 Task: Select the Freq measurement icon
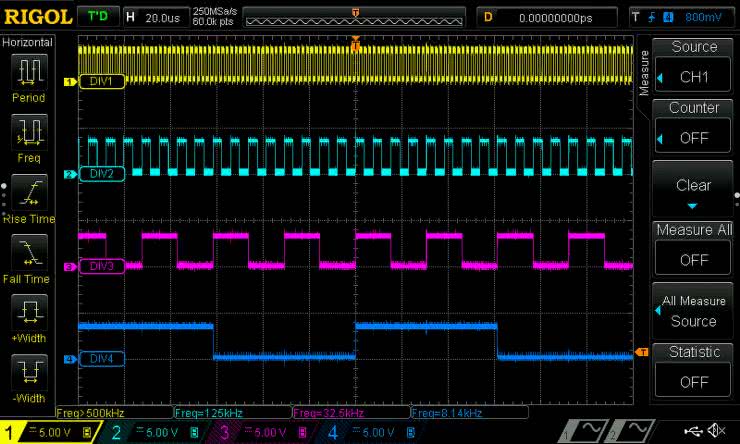coord(29,130)
